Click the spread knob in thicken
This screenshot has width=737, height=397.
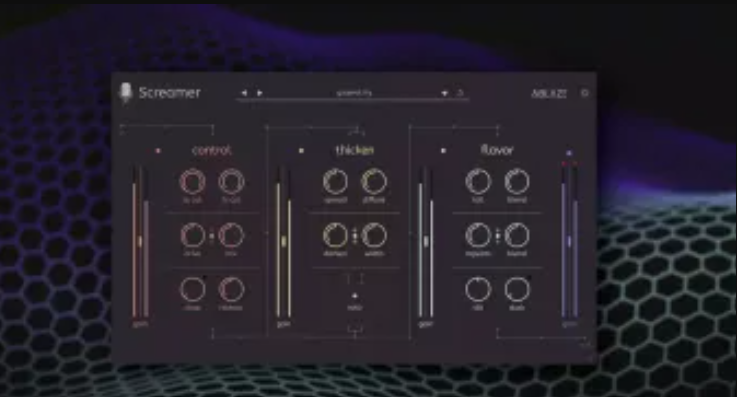tap(335, 182)
